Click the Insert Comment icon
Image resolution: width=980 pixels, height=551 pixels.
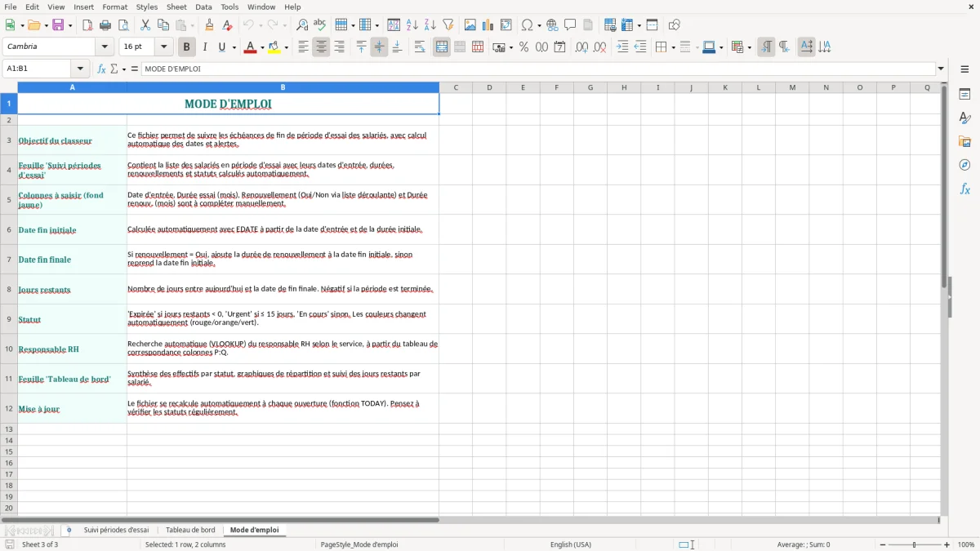coord(570,25)
